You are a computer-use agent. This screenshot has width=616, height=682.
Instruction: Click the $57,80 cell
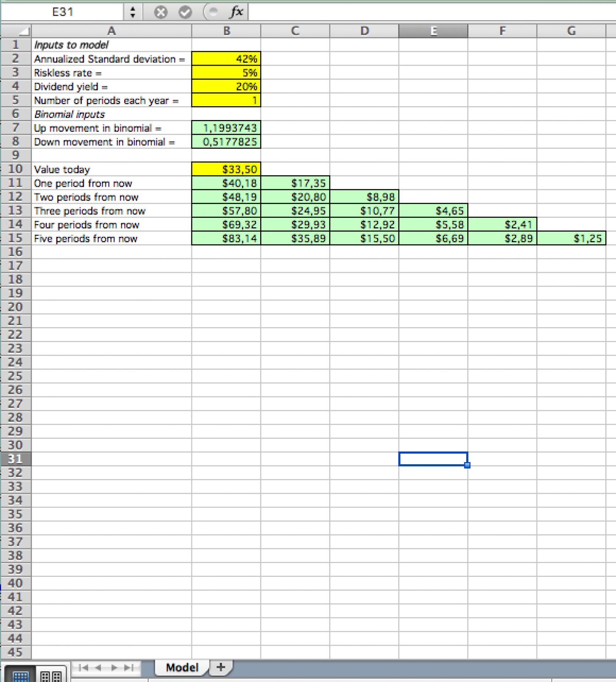click(226, 211)
